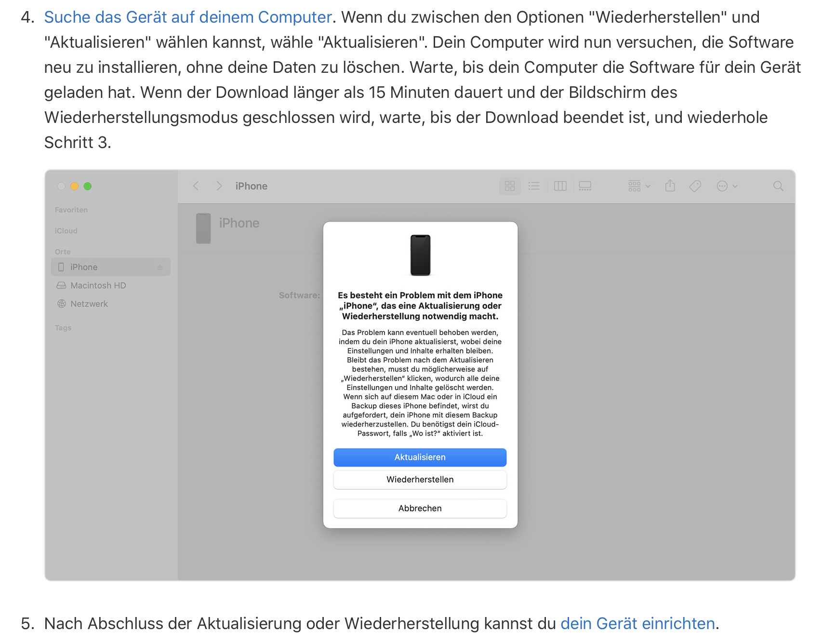Go forward with Finder forward arrow
Viewport: 822px width, 644px height.
pos(219,186)
